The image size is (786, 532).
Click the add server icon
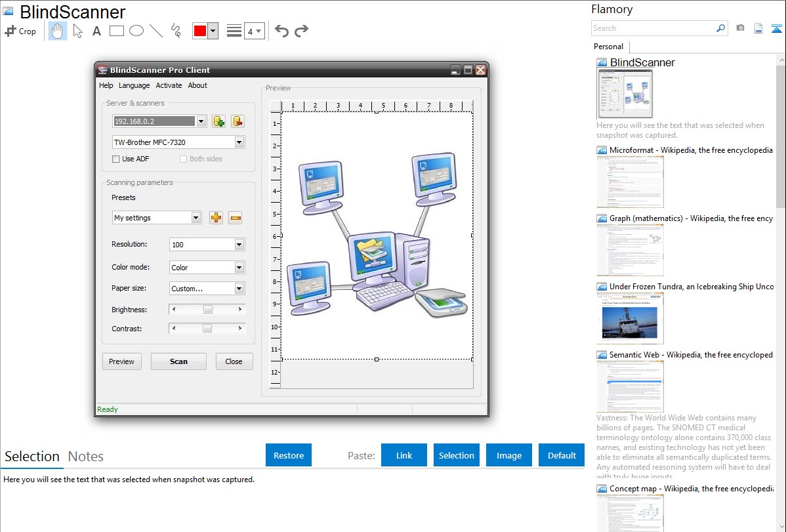tap(218, 121)
